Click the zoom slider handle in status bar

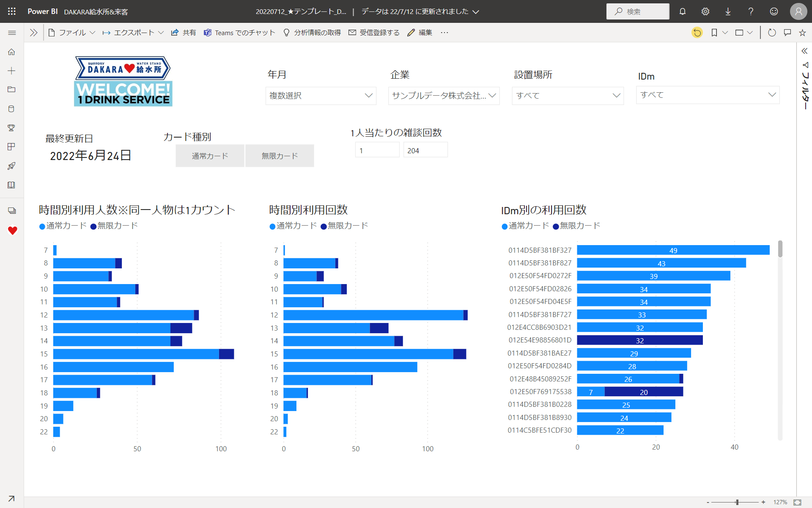pyautogui.click(x=737, y=502)
